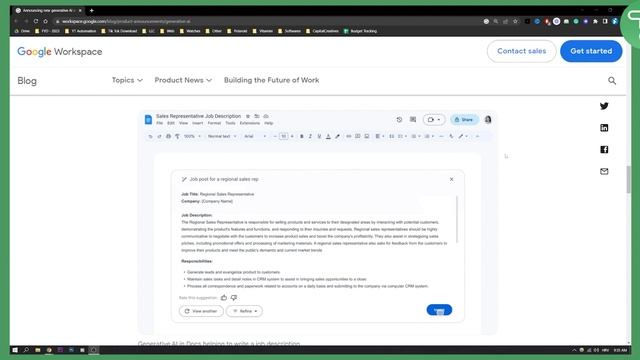
Task: Toggle underline formatting in Docs toolbar
Action: click(319, 136)
